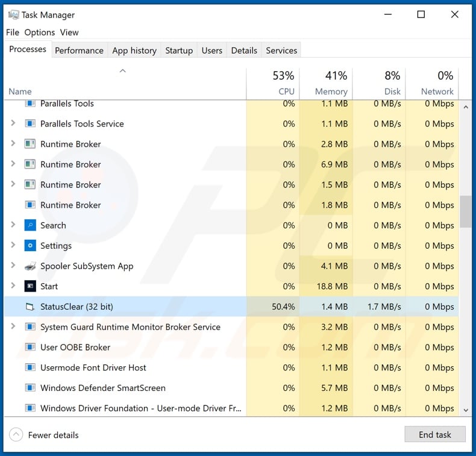This screenshot has width=476, height=456.
Task: Sort by the Disk column header
Action: [379, 84]
